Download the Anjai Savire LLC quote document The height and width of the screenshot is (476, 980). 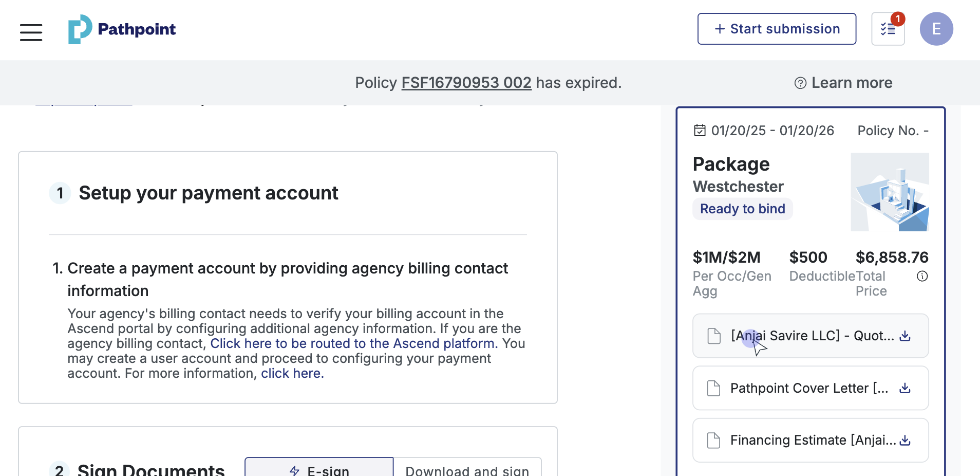point(905,336)
